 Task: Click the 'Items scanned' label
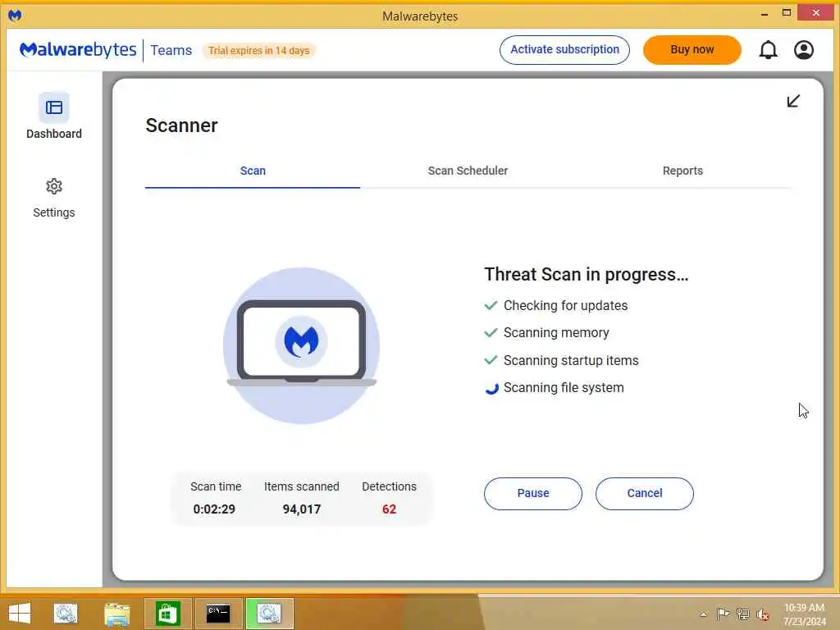302,486
